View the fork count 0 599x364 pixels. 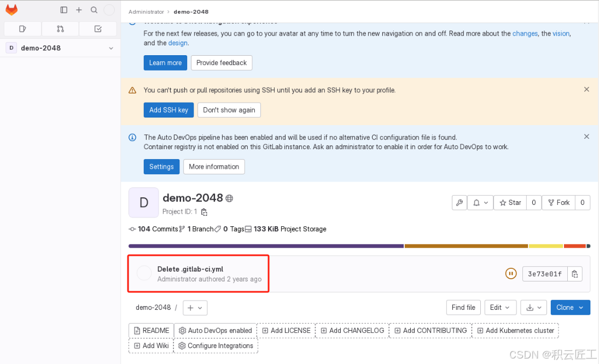(x=582, y=203)
